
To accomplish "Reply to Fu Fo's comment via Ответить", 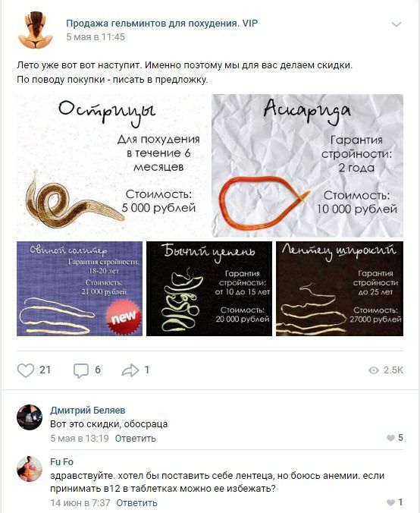I will (x=136, y=502).
